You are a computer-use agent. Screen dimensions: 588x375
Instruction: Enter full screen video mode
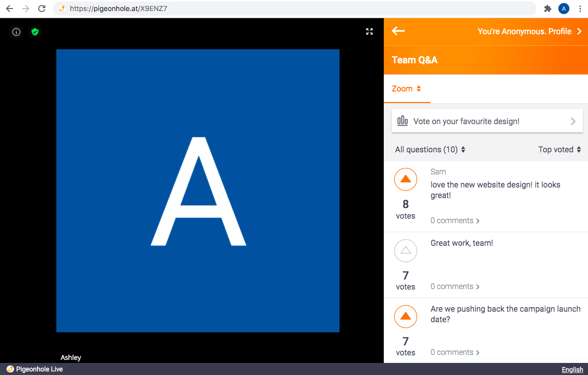point(369,32)
